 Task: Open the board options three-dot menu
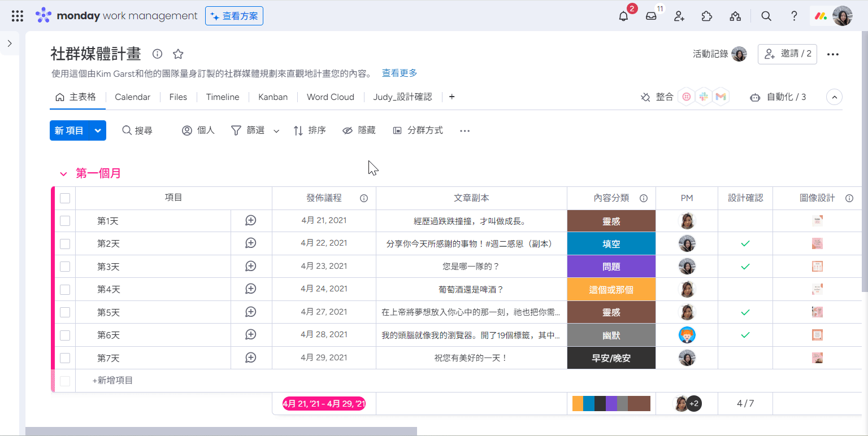832,54
